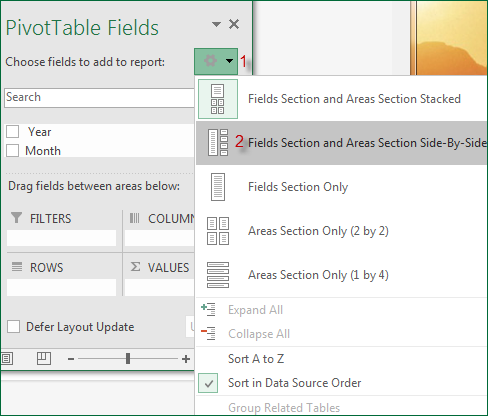Close the PivotTable Fields pane
This screenshot has height=416, width=488.
pos(234,24)
